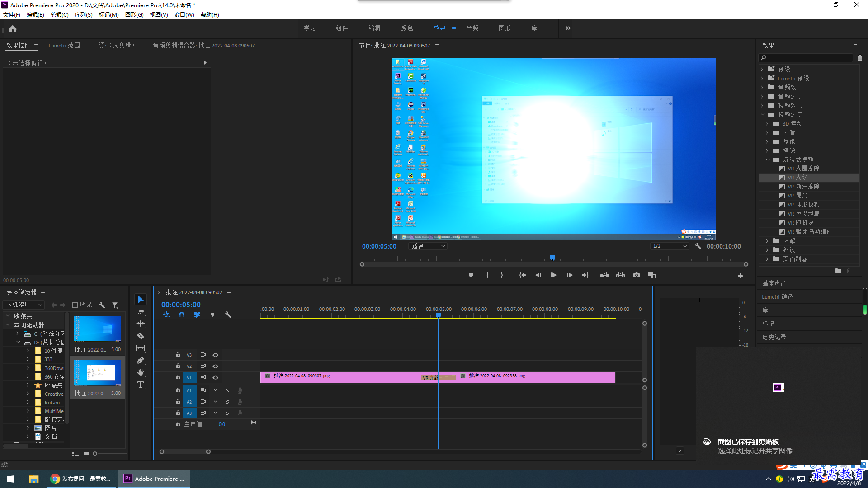Screen dimensions: 868x488
Task: Enable the 收录 ingest checkbox
Action: click(x=75, y=305)
